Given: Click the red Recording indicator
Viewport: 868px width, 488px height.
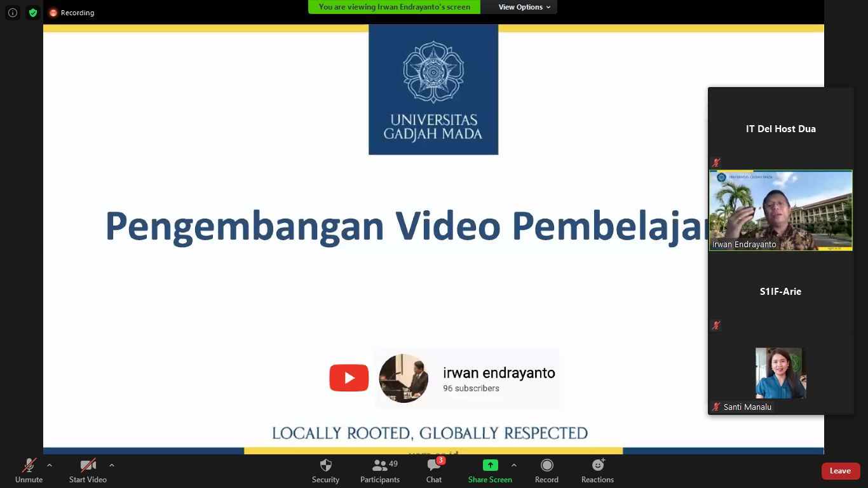Looking at the screenshot, I should (72, 13).
